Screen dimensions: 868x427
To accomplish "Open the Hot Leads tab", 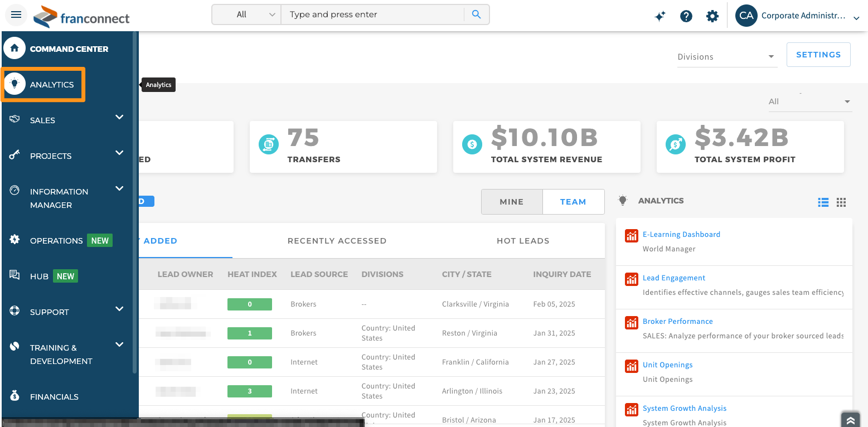I will 523,241.
